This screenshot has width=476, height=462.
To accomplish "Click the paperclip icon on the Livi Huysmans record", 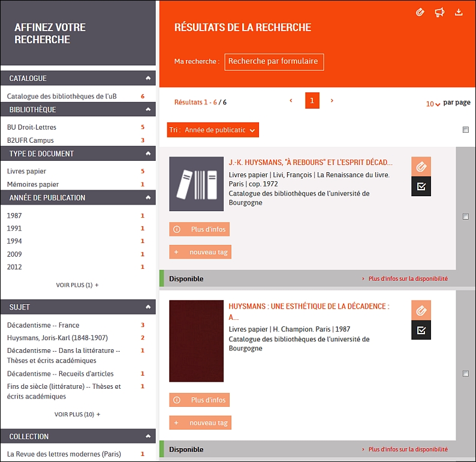I will (421, 166).
